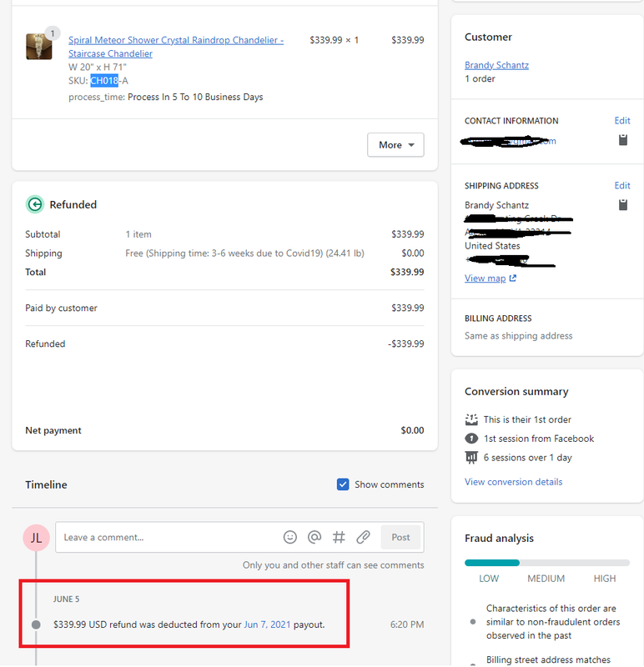The height and width of the screenshot is (667, 644).
Task: Click the fraud analysis risk bar
Action: pyautogui.click(x=547, y=563)
